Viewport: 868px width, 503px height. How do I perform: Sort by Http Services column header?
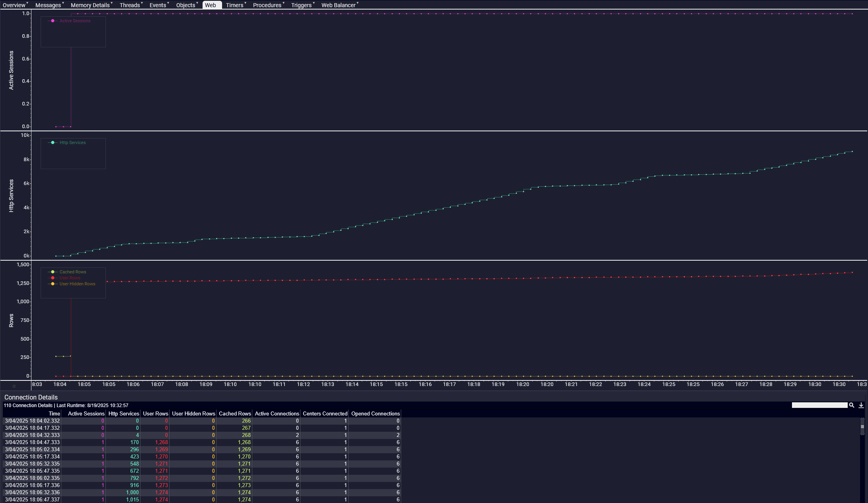123,413
